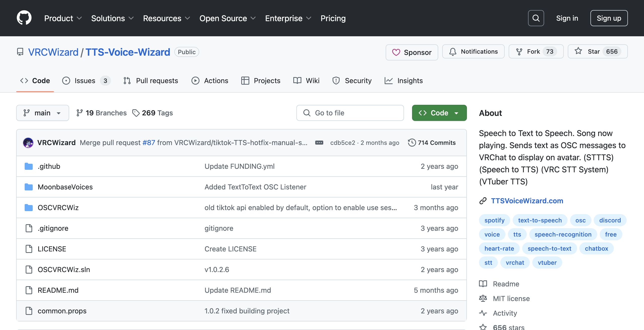Click the common.props file icon
The image size is (644, 330).
pos(29,311)
